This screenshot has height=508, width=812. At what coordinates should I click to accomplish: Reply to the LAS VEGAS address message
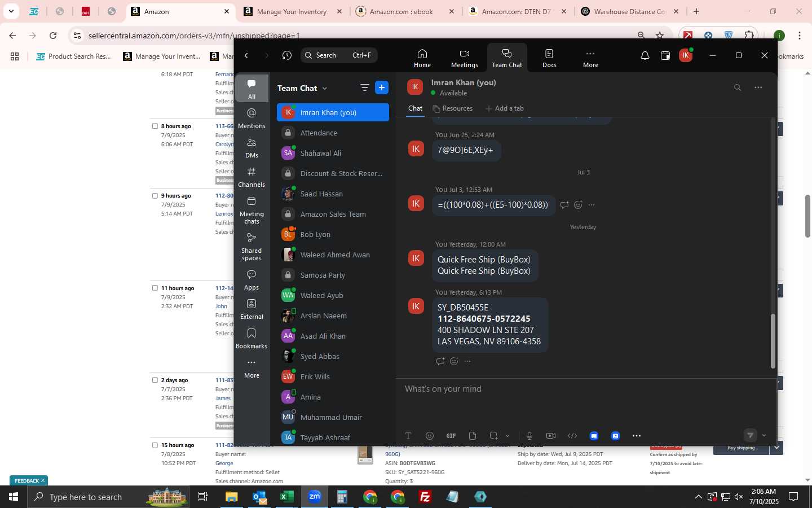[x=440, y=361]
